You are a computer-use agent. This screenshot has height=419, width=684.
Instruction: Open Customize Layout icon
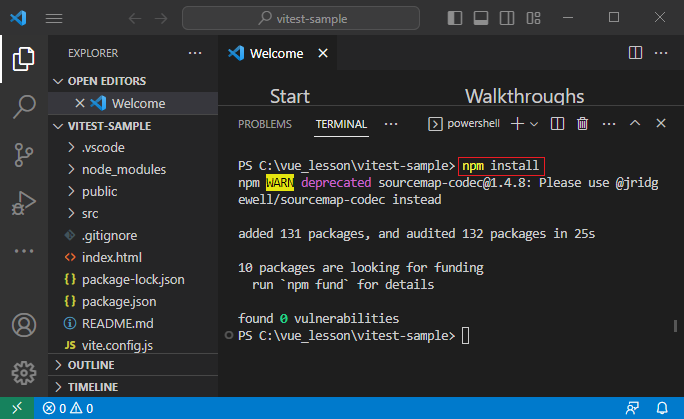coord(534,18)
